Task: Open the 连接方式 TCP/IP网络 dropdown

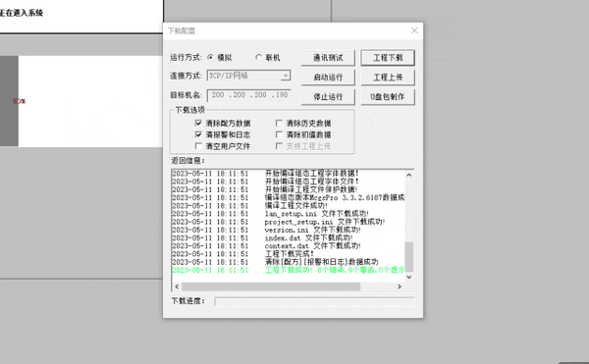Action: (x=286, y=76)
